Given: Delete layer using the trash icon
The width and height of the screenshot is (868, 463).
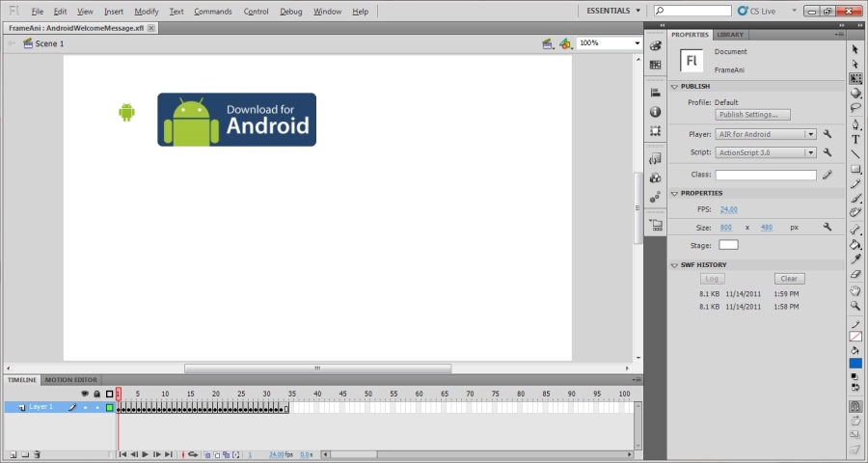Looking at the screenshot, I should (x=37, y=454).
